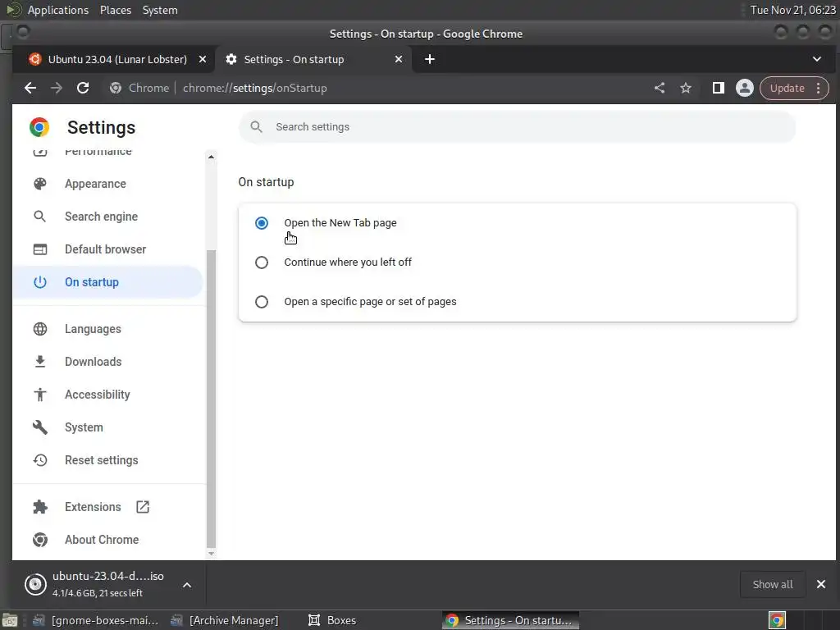
Task: Select Open the New Tab page option
Action: click(x=262, y=223)
